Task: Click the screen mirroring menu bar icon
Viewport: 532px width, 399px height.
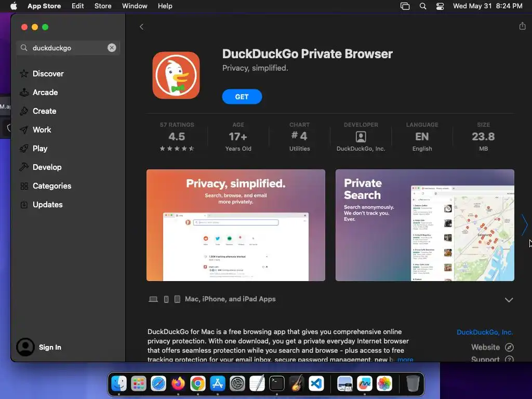Action: coord(405,6)
